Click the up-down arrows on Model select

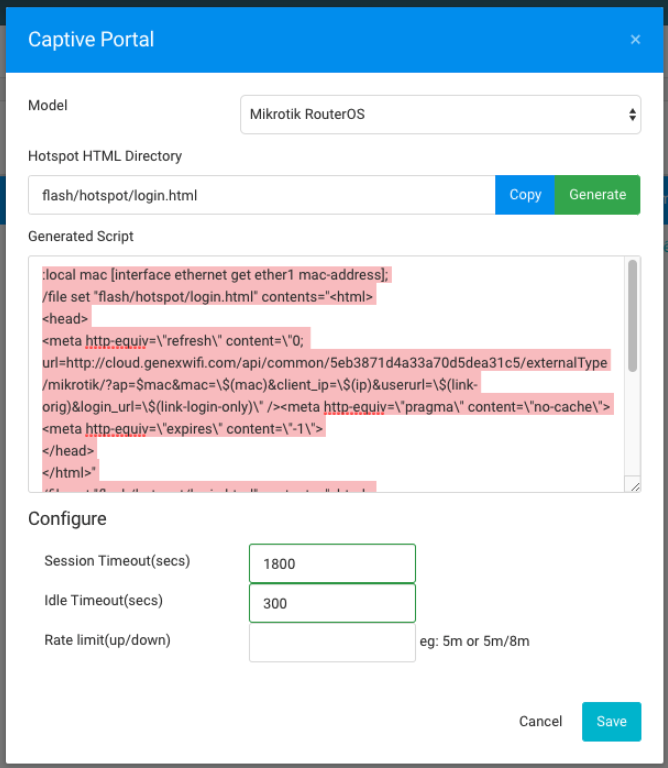[x=632, y=115]
